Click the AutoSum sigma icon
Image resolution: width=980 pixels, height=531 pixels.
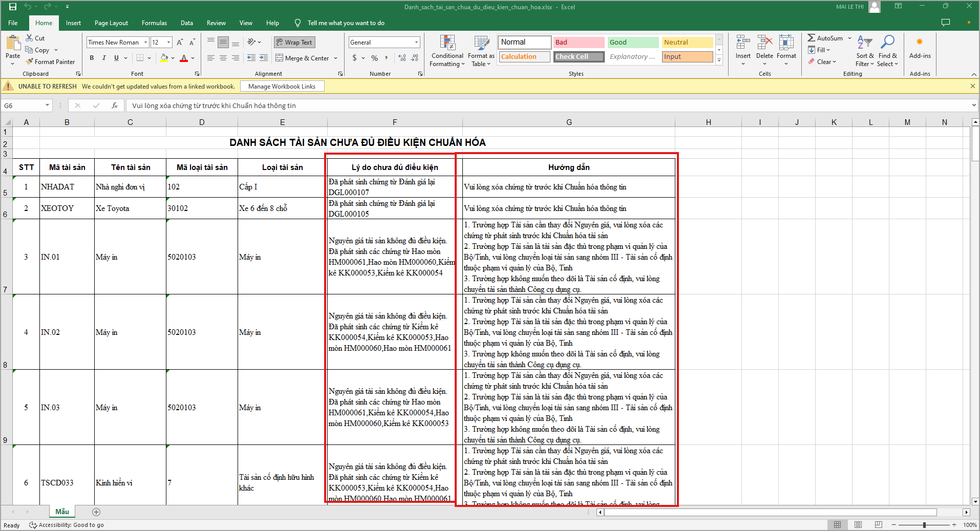pyautogui.click(x=812, y=38)
